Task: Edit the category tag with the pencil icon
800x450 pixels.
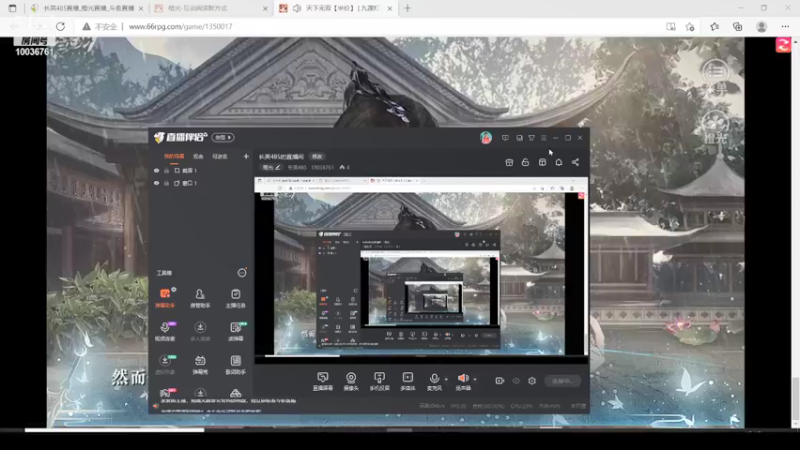Action: coord(278,167)
